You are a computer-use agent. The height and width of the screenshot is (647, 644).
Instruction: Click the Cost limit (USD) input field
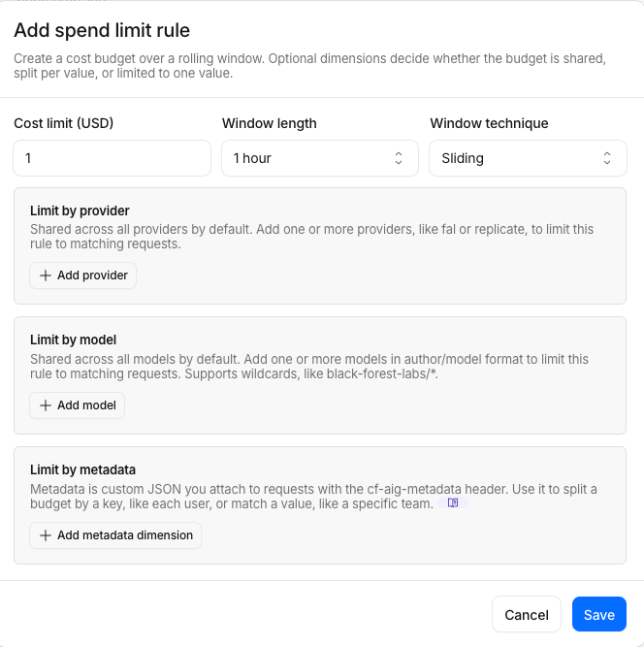112,158
